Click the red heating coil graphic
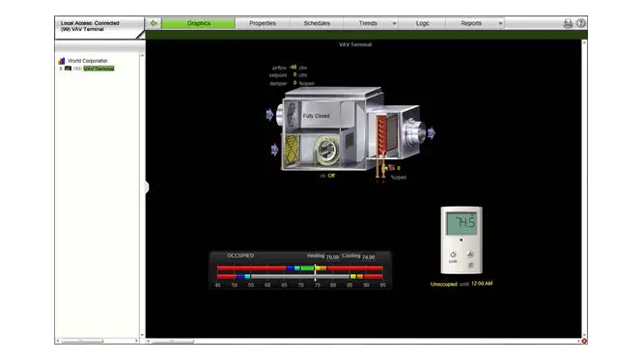The height and width of the screenshot is (362, 644). 381,134
